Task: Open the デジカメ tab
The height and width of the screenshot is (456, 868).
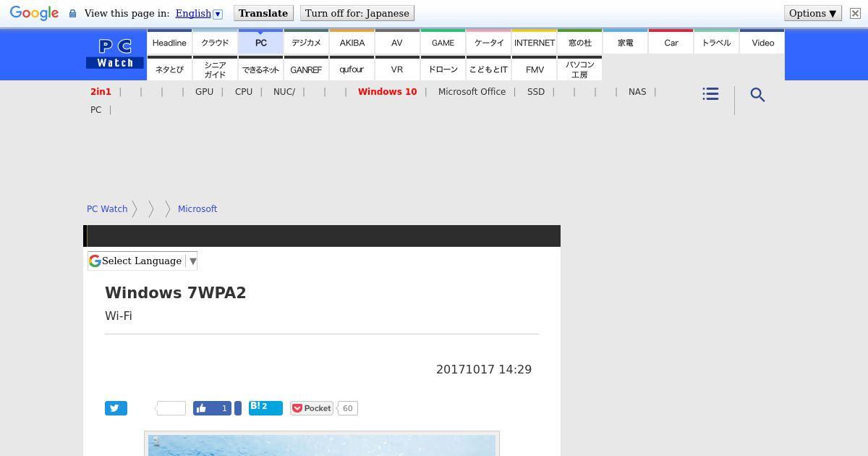Action: (306, 42)
